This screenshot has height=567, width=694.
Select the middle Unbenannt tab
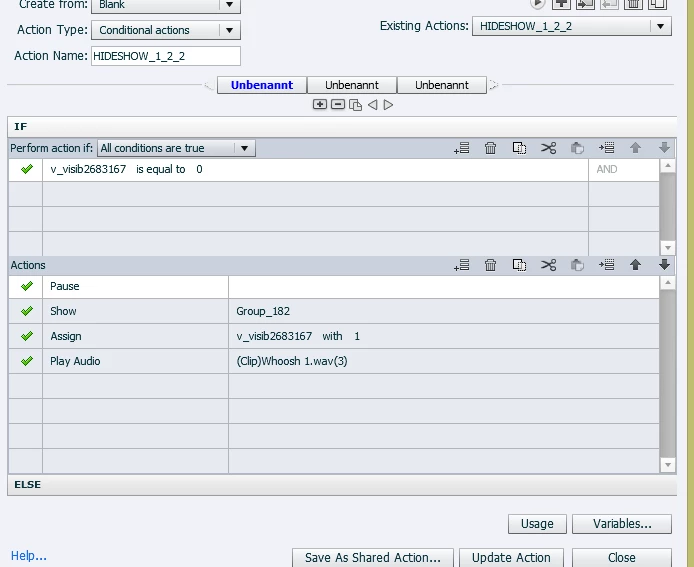[352, 85]
